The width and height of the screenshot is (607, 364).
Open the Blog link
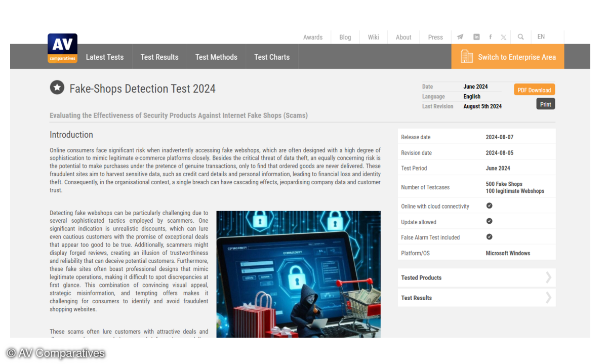coord(345,37)
